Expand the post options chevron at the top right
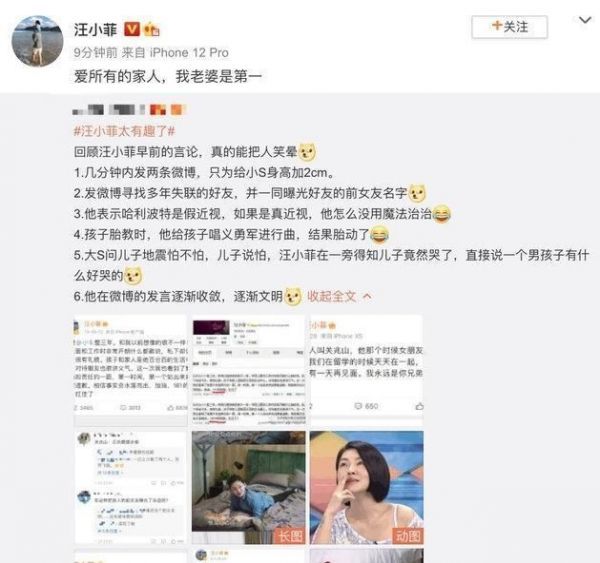The height and width of the screenshot is (563, 600). [x=585, y=20]
